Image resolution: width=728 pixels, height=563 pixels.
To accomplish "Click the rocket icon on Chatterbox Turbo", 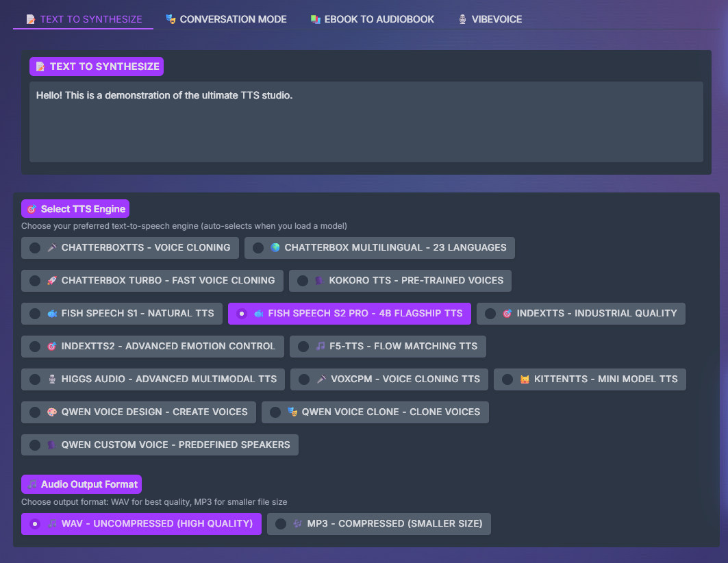I will [52, 280].
